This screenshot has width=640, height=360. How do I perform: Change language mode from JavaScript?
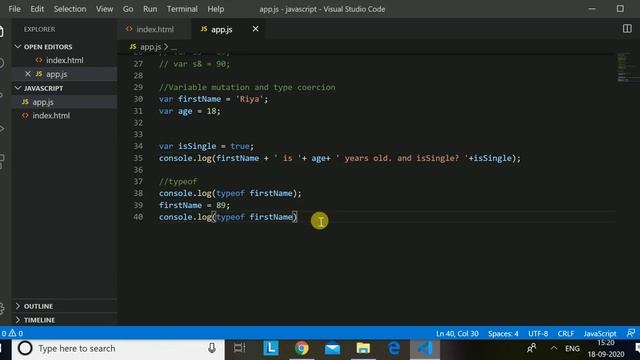click(600, 333)
